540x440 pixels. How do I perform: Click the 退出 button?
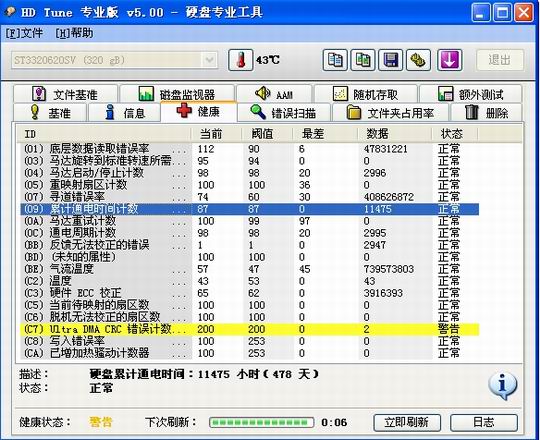tap(500, 60)
